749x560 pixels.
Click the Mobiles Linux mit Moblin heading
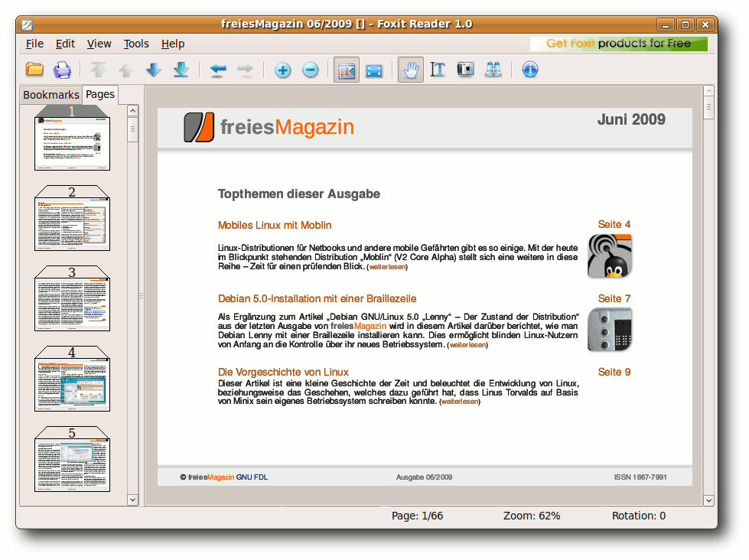(275, 225)
